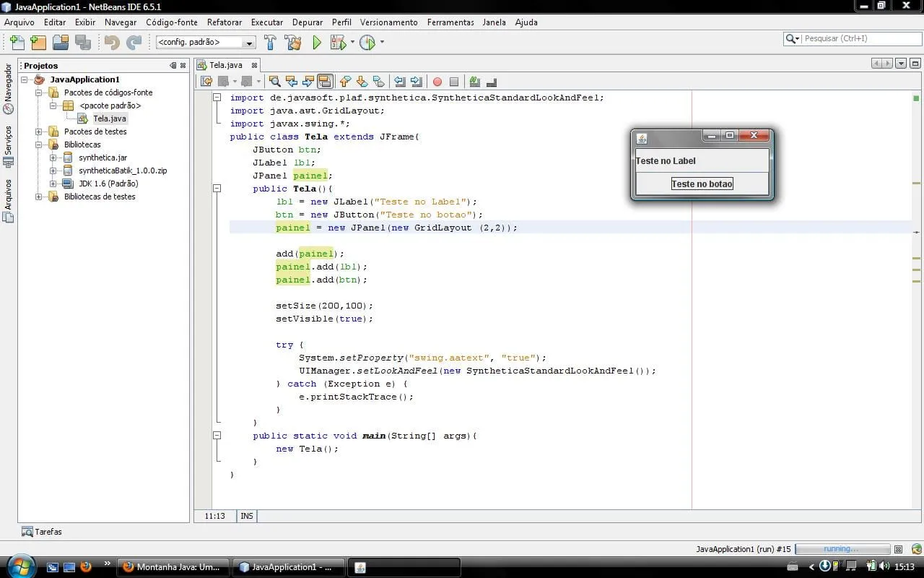
Task: Toggle bookmark icon in editor toolbar
Action: [x=379, y=82]
